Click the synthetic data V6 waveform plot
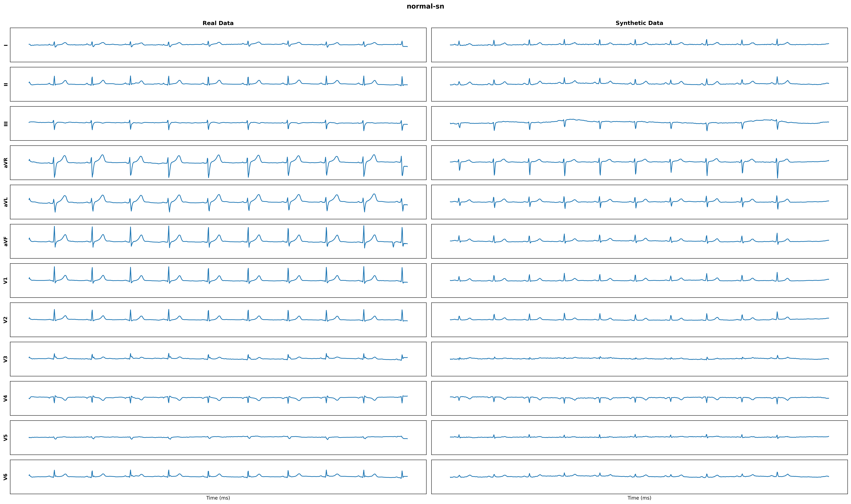Viewport: 851px width, 504px height. (639, 477)
